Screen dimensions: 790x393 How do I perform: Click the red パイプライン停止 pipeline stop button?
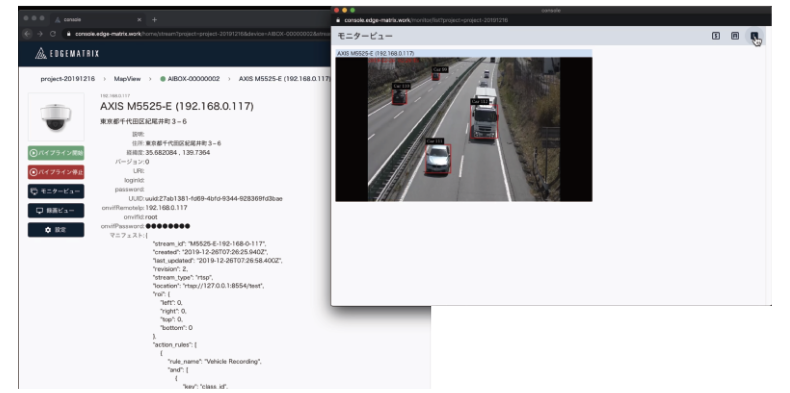point(56,172)
